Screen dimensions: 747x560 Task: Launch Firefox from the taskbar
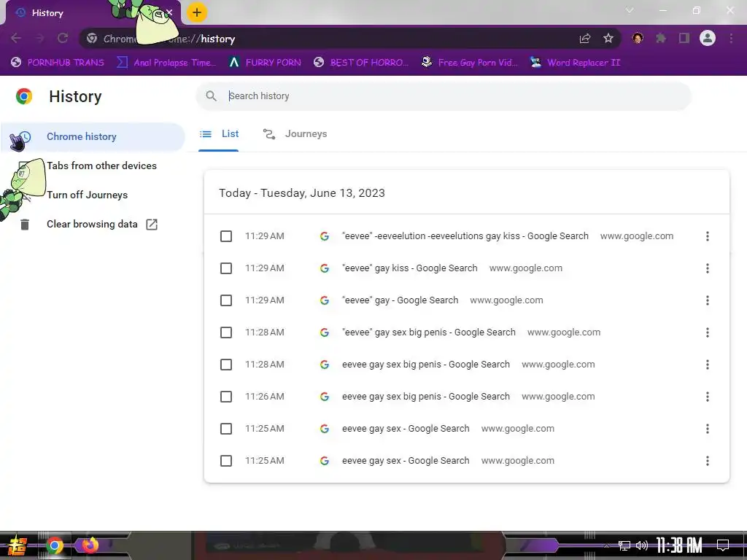pos(90,545)
